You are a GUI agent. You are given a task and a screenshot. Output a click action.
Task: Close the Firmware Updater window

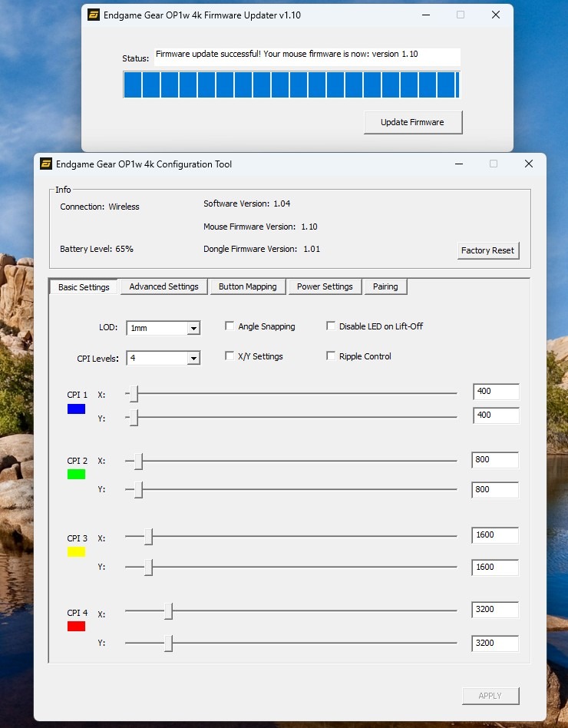click(496, 15)
